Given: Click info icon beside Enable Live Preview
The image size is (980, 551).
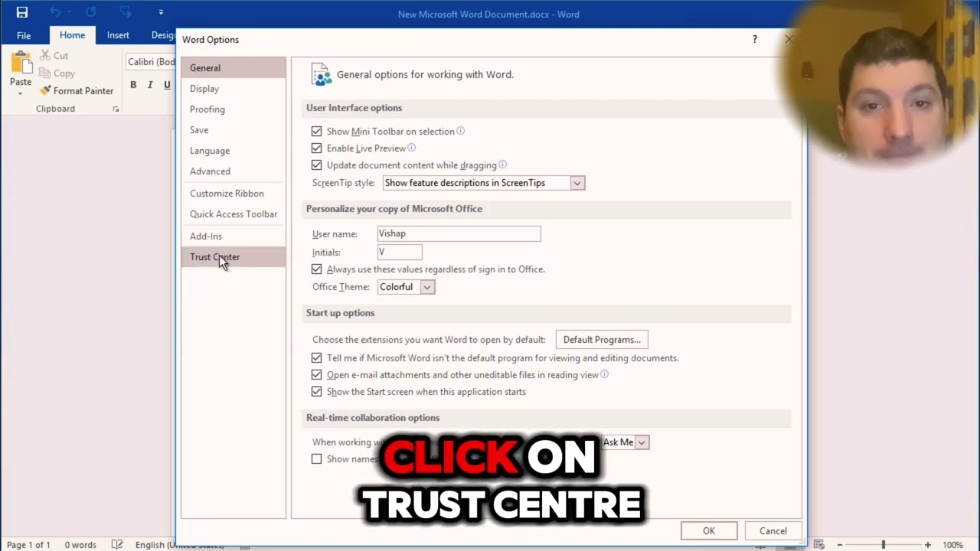Looking at the screenshot, I should [411, 148].
